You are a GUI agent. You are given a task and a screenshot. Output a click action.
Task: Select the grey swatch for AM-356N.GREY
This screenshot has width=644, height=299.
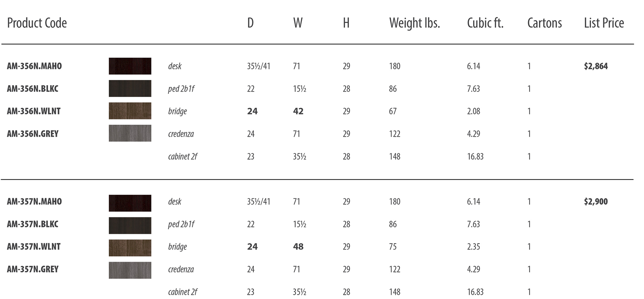tap(130, 133)
